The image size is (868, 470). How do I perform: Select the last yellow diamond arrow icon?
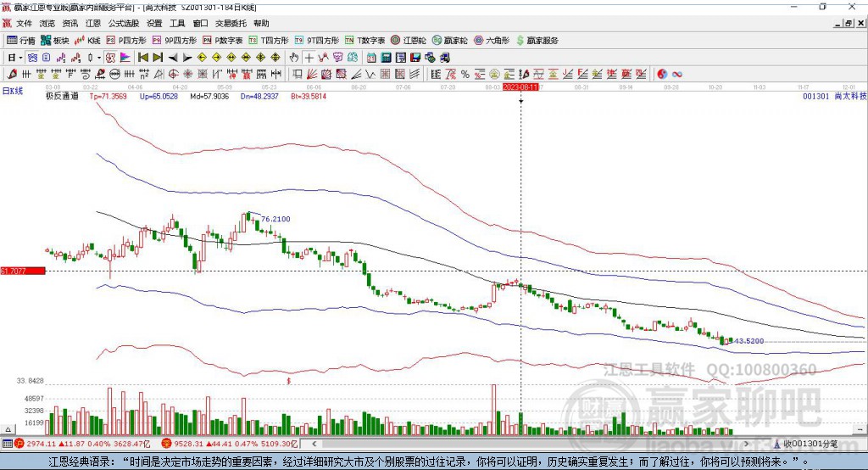275,58
